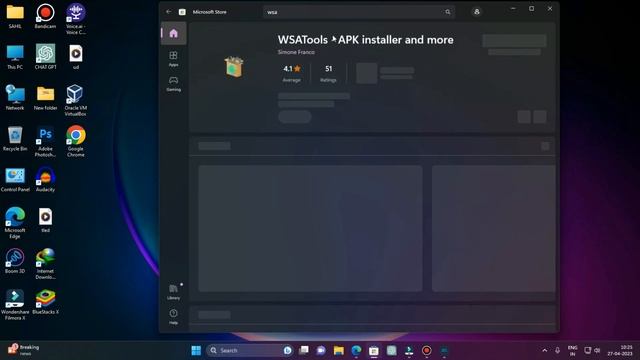Go to the Microsoft Store Home tab
The width and height of the screenshot is (640, 360).
click(173, 33)
